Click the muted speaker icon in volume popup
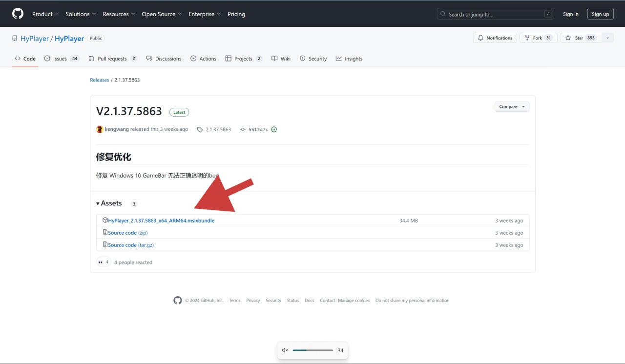 coord(285,350)
